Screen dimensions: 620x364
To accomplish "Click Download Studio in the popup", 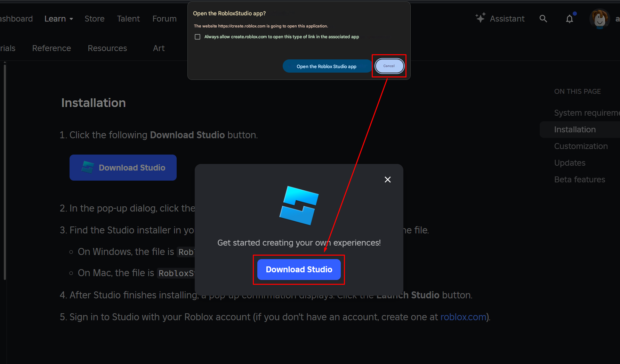I will coord(299,270).
